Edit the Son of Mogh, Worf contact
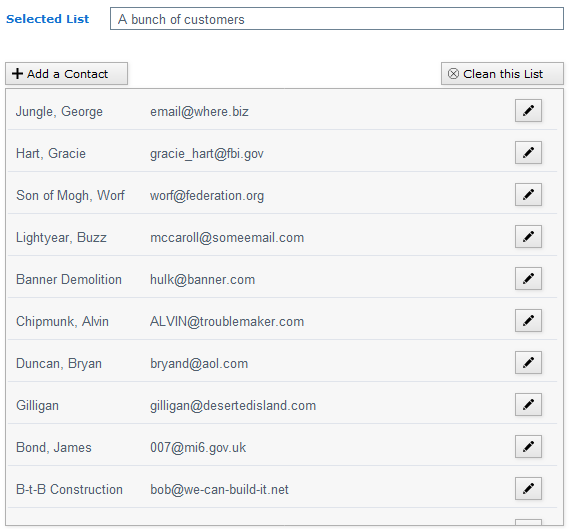571x529 pixels. click(528, 194)
